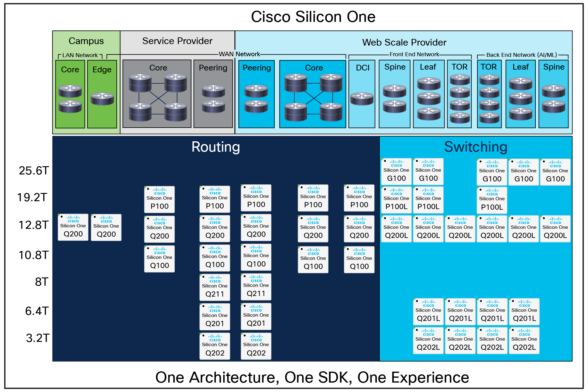Click the WAN Network label

tap(239, 54)
